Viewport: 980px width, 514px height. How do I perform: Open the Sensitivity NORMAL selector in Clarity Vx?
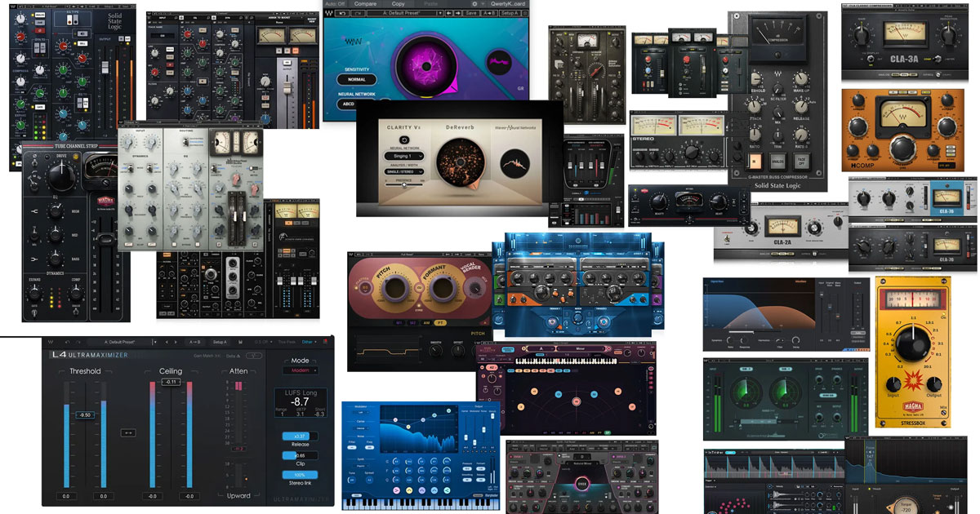357,80
